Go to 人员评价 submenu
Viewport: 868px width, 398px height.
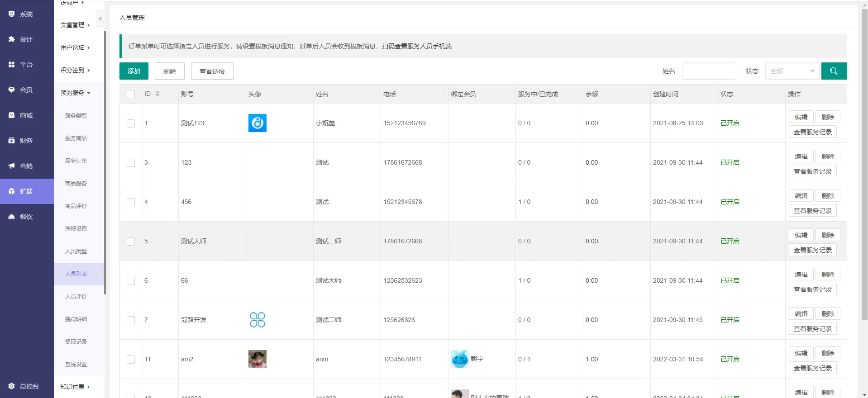click(76, 296)
